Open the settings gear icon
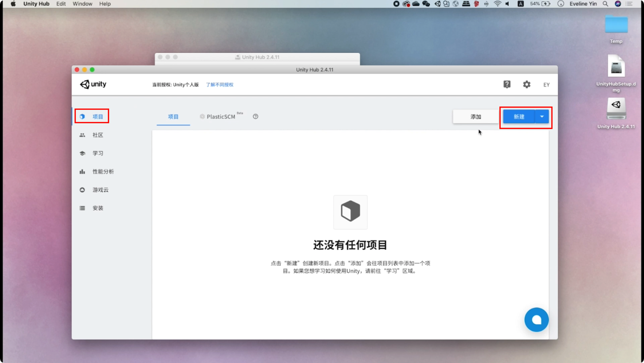 527,85
